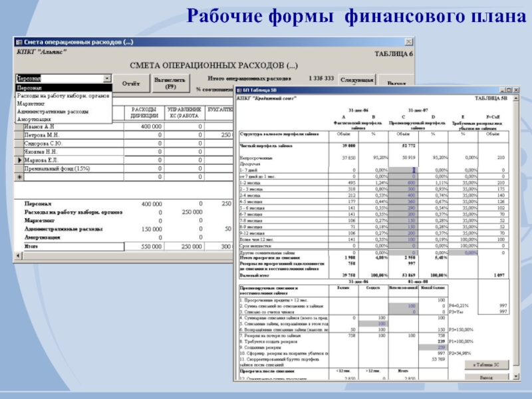The image size is (532, 399).
Task: Close the Смета операционных расходов window
Action: [x=409, y=42]
